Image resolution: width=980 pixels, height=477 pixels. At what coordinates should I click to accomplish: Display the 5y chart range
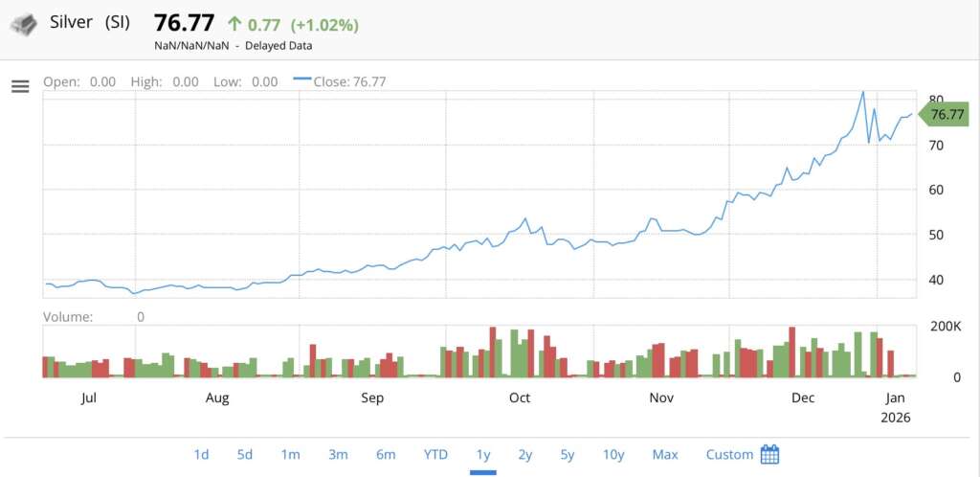[x=568, y=454]
